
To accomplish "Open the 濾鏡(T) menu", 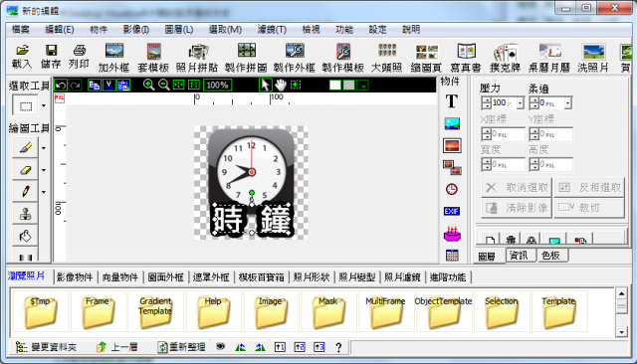I will [272, 29].
